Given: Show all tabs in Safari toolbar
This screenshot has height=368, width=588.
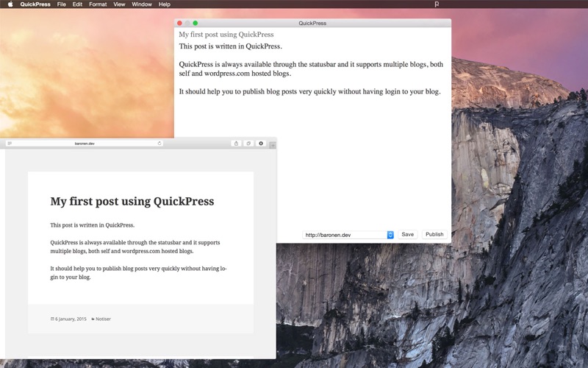Looking at the screenshot, I should pyautogui.click(x=248, y=144).
